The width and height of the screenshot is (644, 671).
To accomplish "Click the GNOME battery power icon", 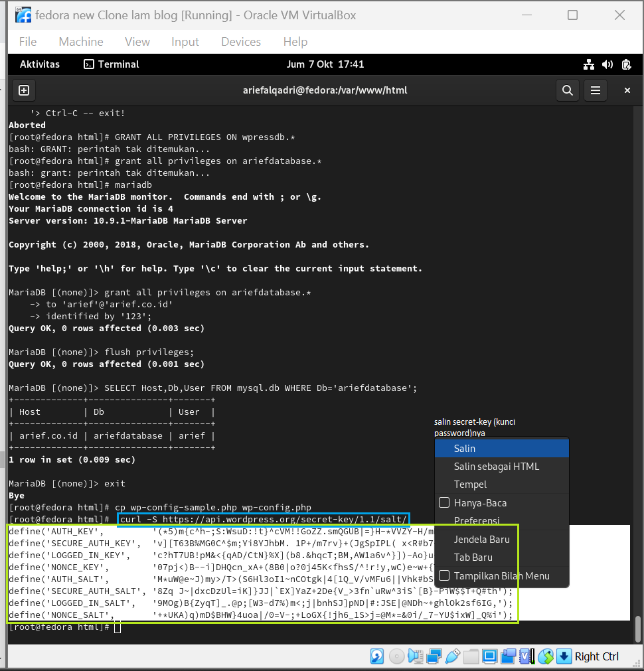I will point(626,64).
